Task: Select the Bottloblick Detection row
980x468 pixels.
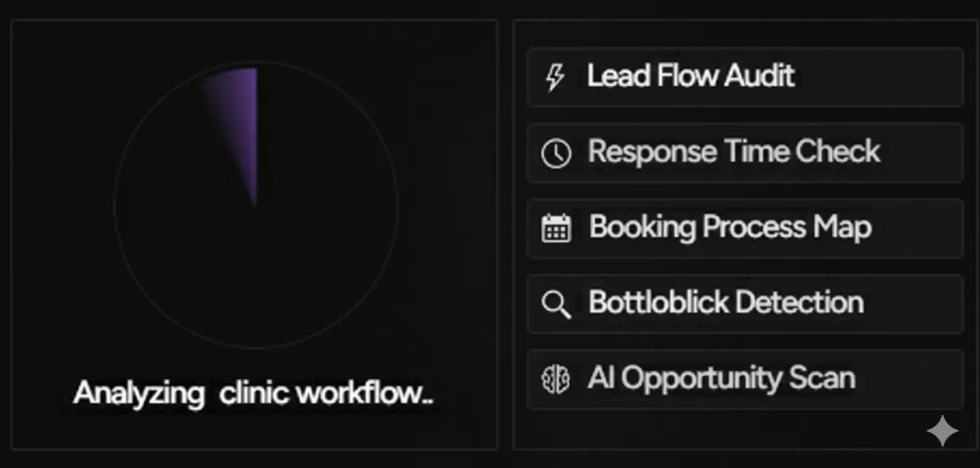Action: 725,303
